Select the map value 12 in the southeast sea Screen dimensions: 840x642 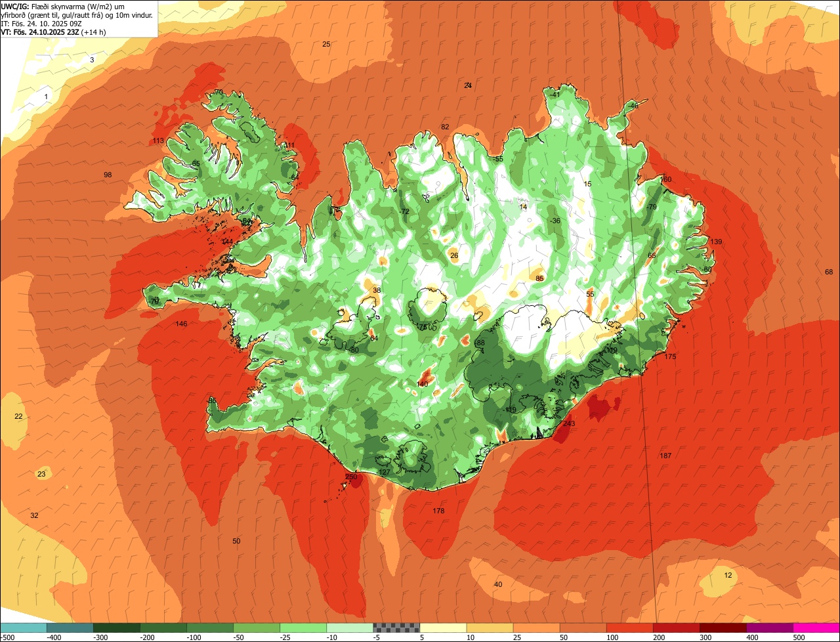(728, 575)
